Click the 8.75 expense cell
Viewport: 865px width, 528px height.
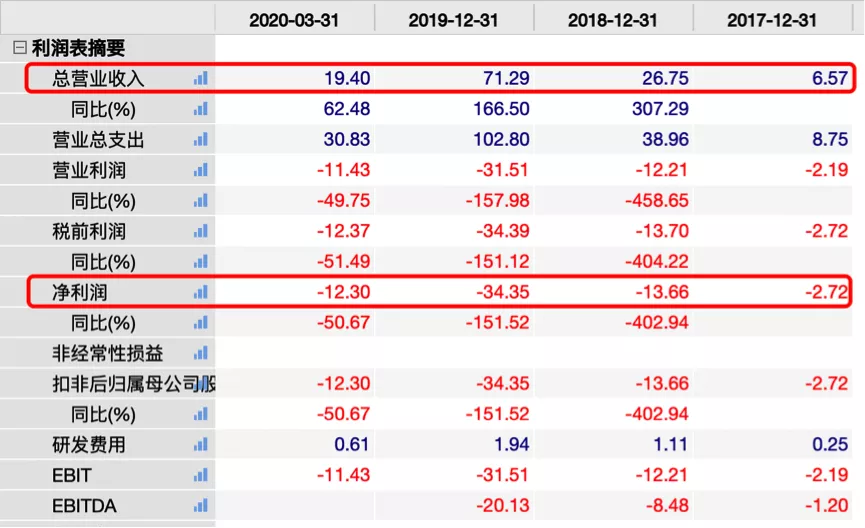[x=830, y=139]
